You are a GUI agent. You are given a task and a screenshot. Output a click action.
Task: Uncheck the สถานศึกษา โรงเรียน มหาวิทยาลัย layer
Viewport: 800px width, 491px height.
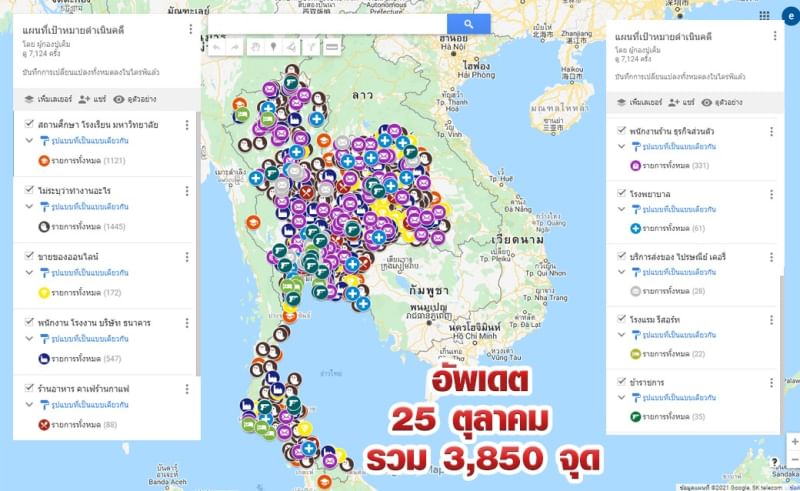(x=29, y=124)
